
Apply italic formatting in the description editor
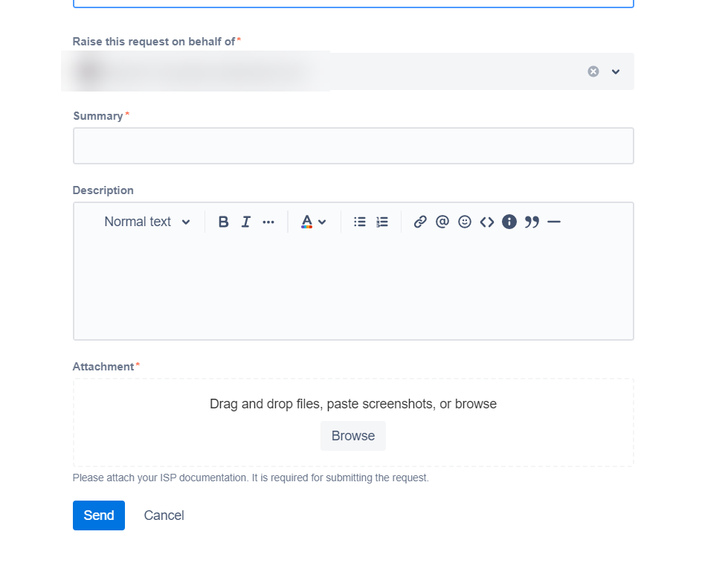(245, 221)
